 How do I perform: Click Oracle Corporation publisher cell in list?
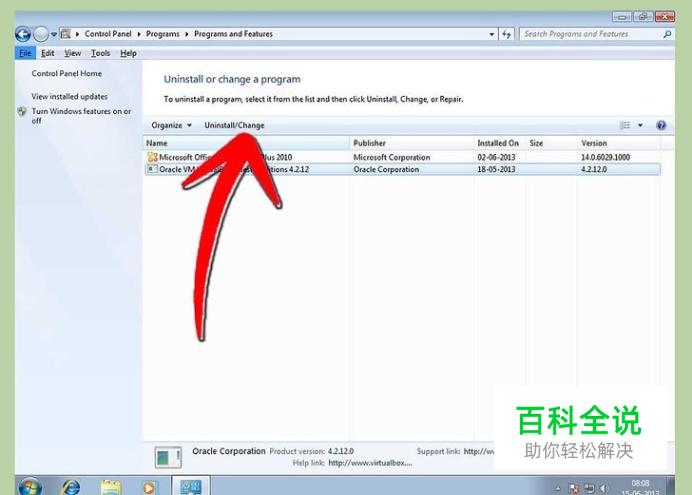click(x=386, y=169)
